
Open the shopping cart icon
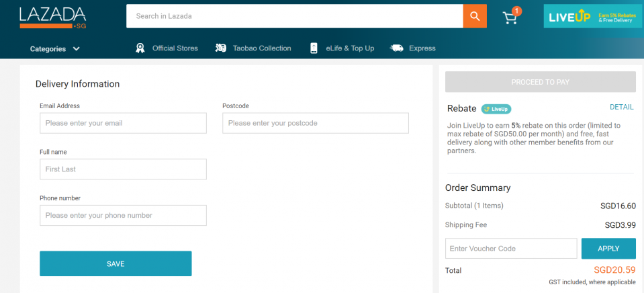point(510,17)
